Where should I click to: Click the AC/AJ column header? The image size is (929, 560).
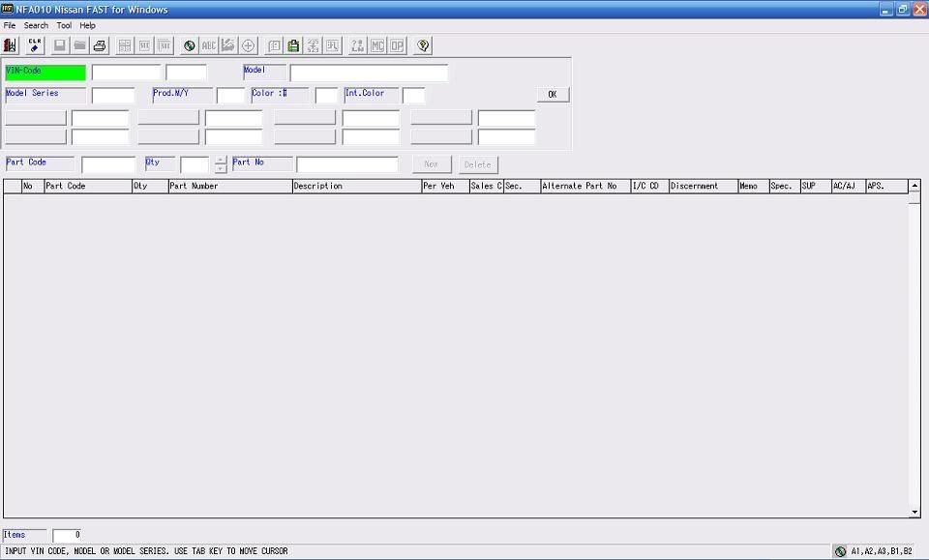[x=849, y=186]
